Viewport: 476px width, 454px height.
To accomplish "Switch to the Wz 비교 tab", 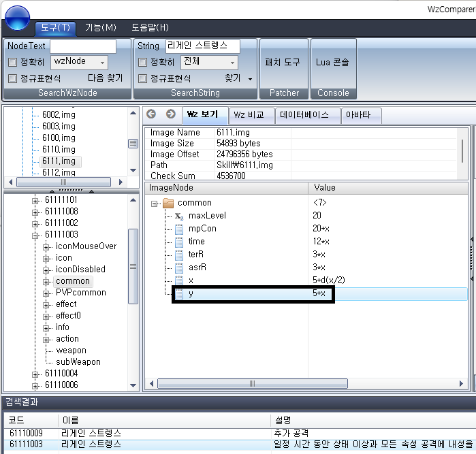I will pos(252,116).
